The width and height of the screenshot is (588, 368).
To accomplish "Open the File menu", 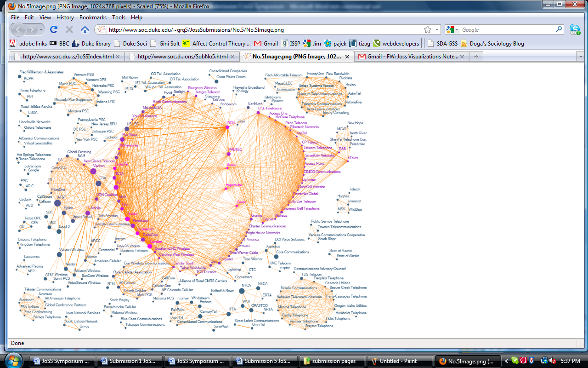I will (15, 17).
